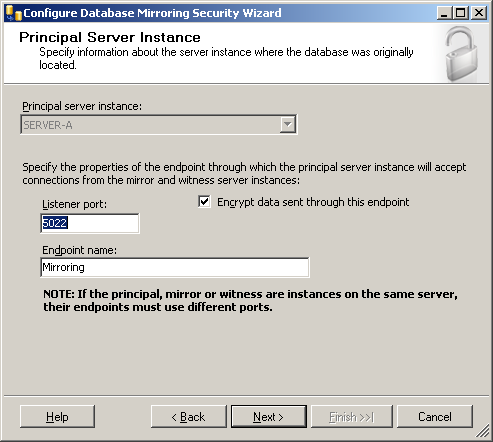Proceed with the Next button
Image resolution: width=493 pixels, height=442 pixels.
(x=269, y=416)
